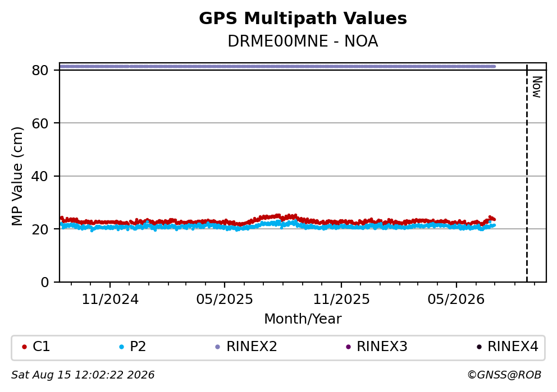This screenshot has width=557, height=392.
Task: Click the 05/2025 x-axis tick label
Action: tap(225, 299)
